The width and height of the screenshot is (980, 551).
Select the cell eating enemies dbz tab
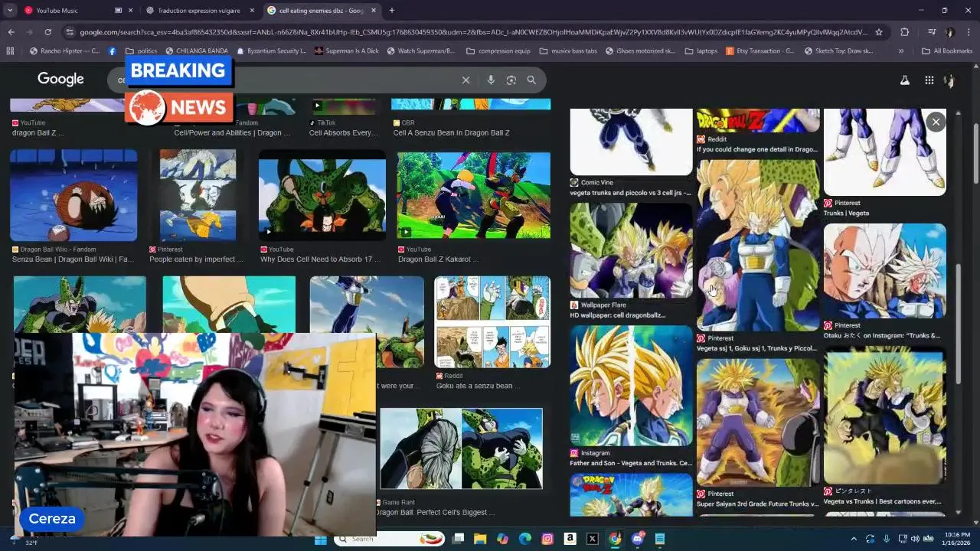tap(322, 11)
